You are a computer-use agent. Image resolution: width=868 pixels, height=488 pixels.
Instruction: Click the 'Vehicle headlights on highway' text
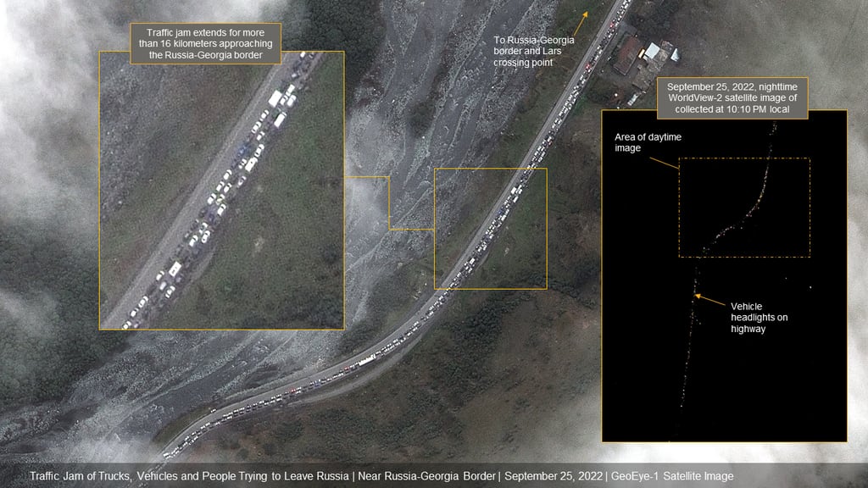pos(758,317)
